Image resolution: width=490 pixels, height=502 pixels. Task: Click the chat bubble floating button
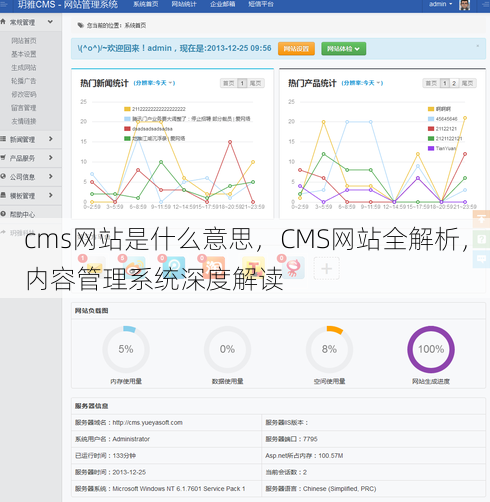(x=481, y=259)
